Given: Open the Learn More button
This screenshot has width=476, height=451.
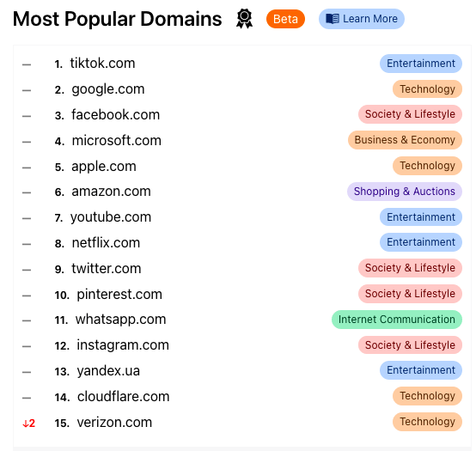Looking at the screenshot, I should pos(361,19).
